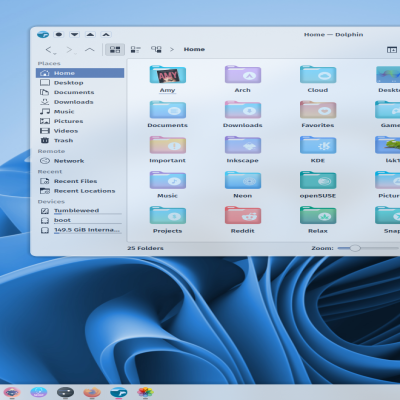Select the Neon folder icon
Image resolution: width=400 pixels, height=400 pixels.
coord(243,180)
